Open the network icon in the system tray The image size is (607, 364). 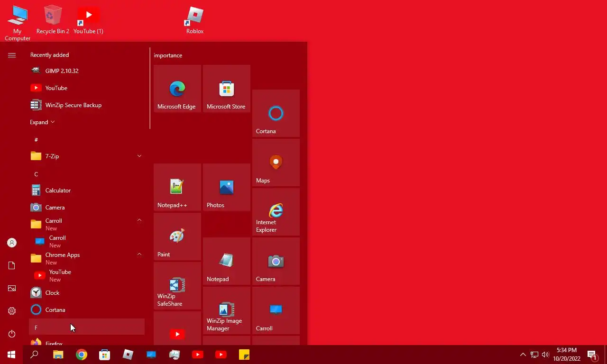534,355
